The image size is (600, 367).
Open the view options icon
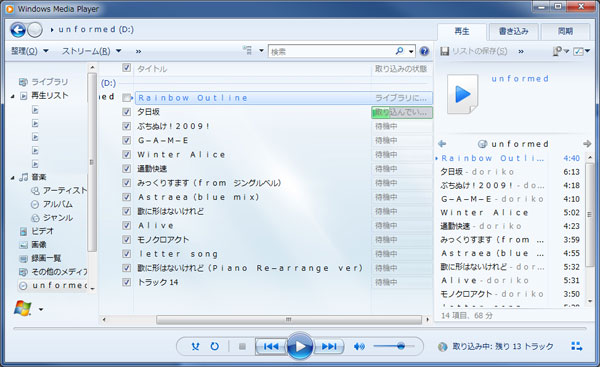tap(248, 50)
